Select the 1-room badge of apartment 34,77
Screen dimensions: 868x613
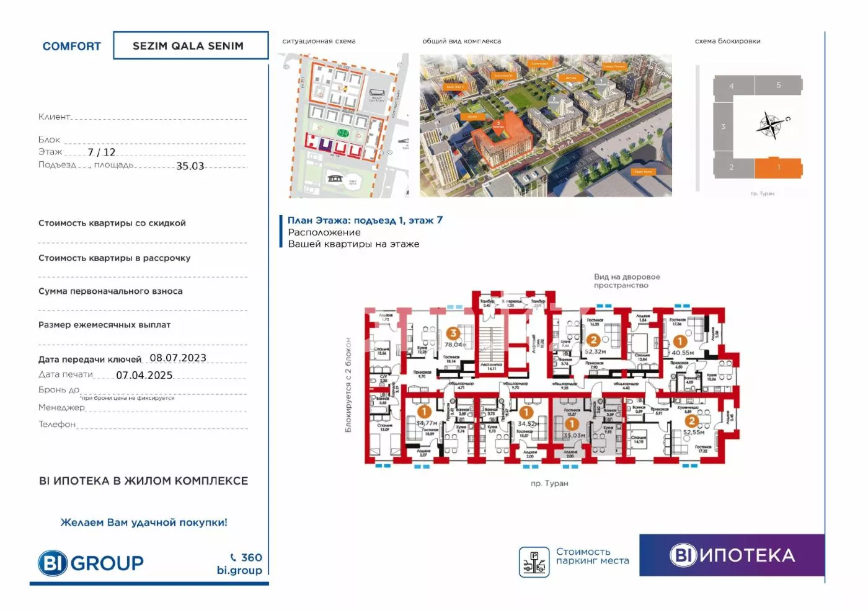424,412
